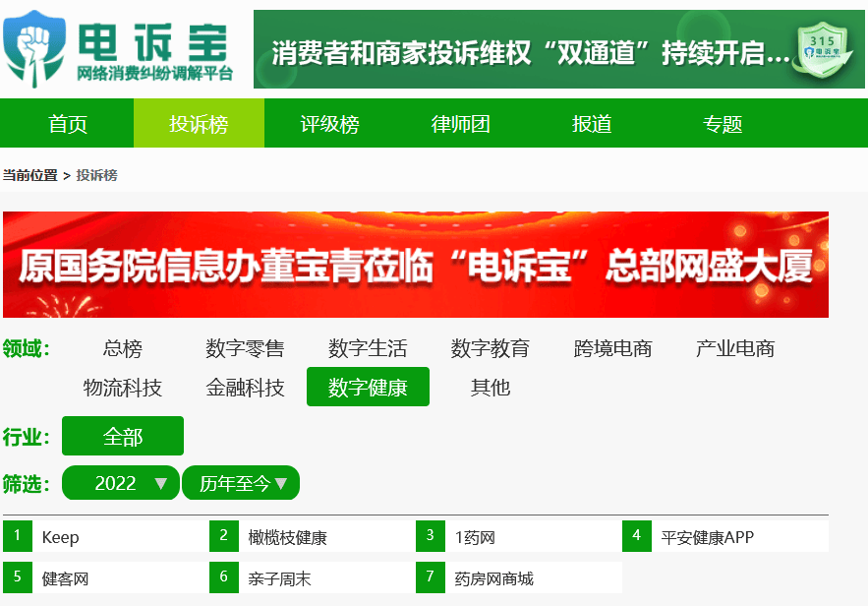The width and height of the screenshot is (868, 606).
Task: Expand the 历年至今 filter dropdown
Action: 241,483
